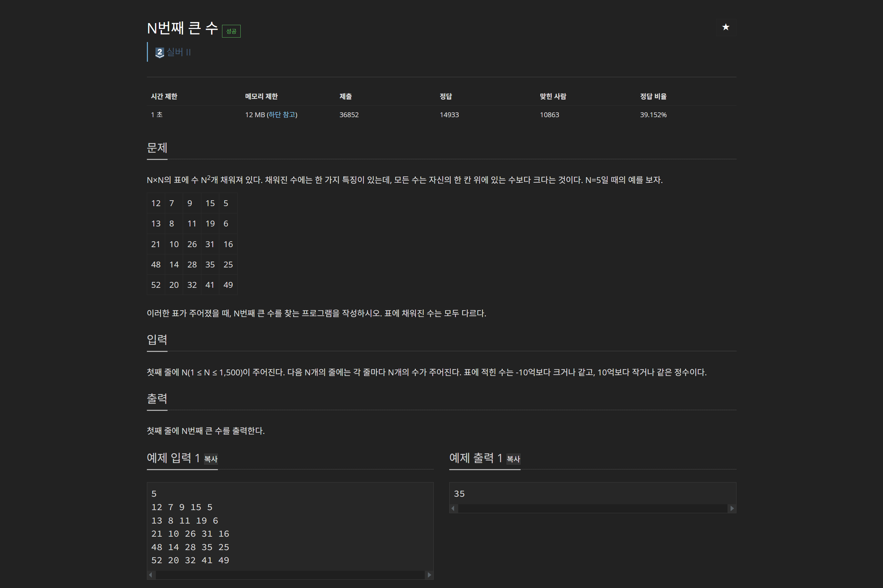Open the 하단 참고 memory limit link
Viewport: 883px width, 588px height.
click(x=282, y=115)
